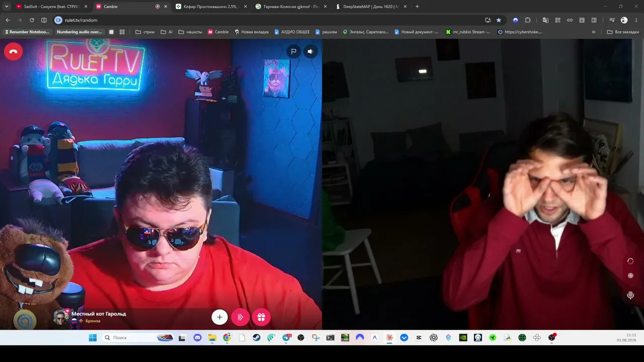Hang up with the red phone button
Screen dimensions: 644x362
[x=14, y=51]
